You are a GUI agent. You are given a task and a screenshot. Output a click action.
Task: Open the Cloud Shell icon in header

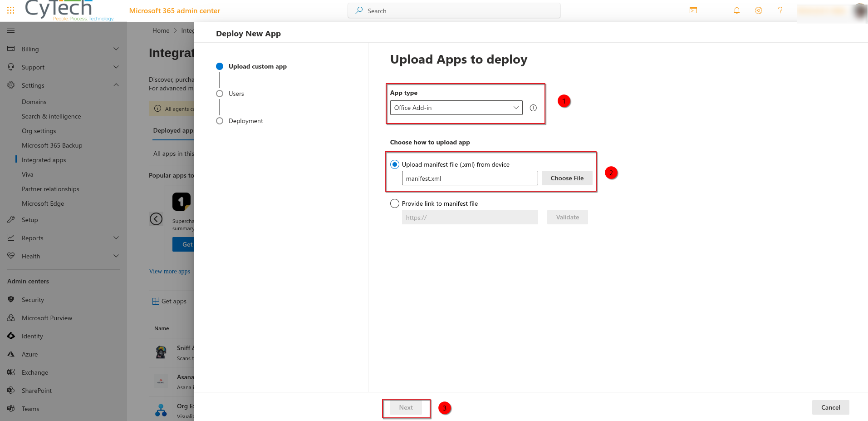(693, 10)
